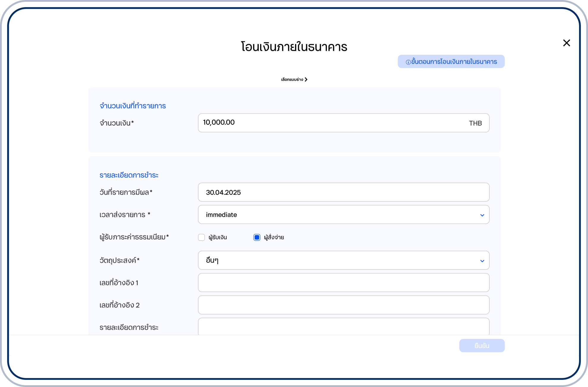The image size is (588, 387).
Task: Click the chevron next to เลือกแบบร่าง
Action: coord(306,80)
